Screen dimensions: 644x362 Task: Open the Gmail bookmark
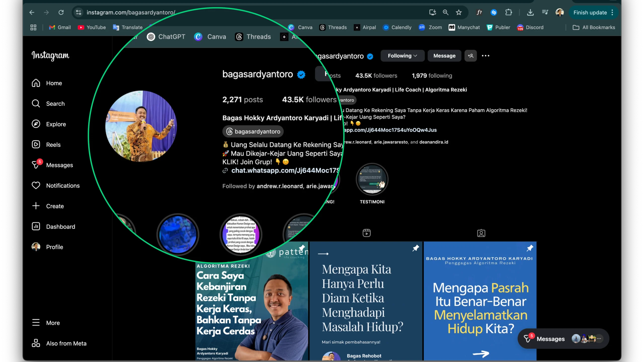pos(60,27)
